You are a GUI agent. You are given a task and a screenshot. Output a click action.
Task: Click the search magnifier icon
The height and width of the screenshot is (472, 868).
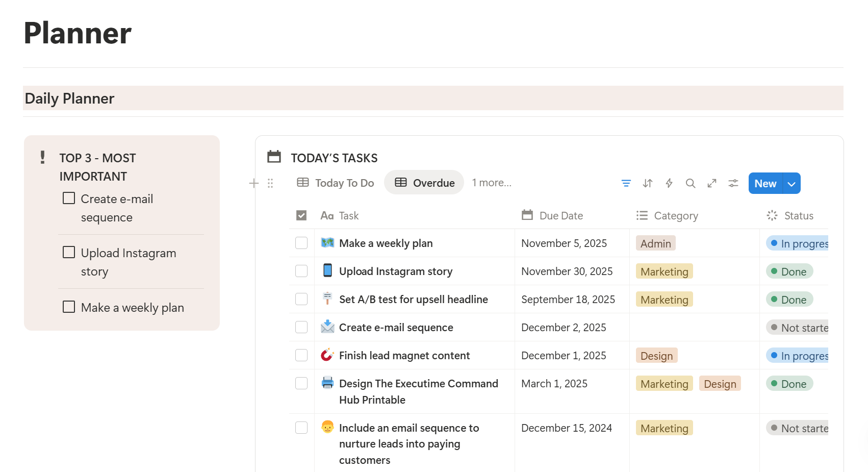tap(690, 183)
